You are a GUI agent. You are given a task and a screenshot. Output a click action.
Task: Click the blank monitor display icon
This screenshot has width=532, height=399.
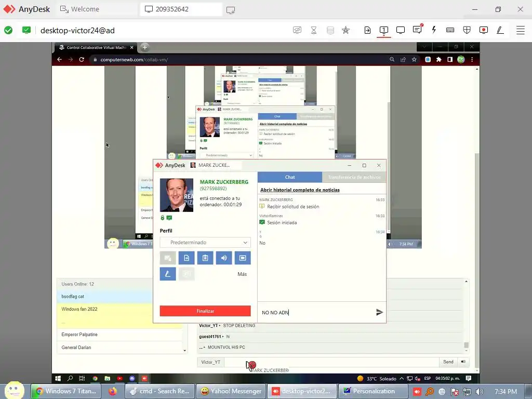401,30
